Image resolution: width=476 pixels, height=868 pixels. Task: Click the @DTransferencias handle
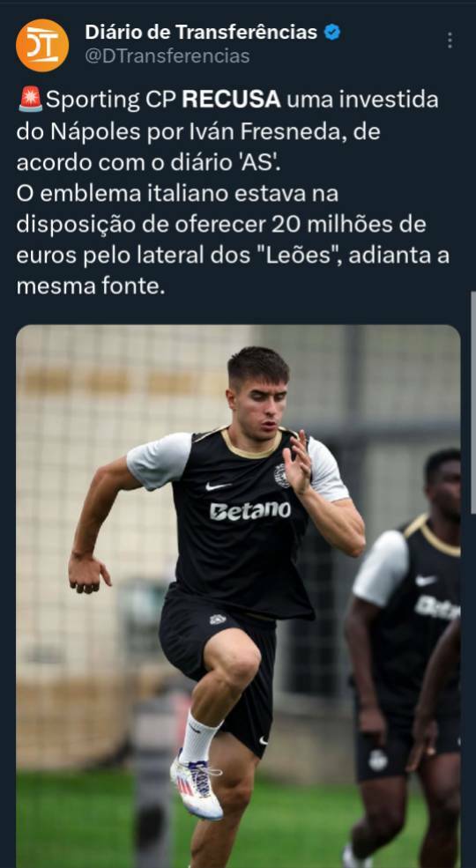(167, 56)
